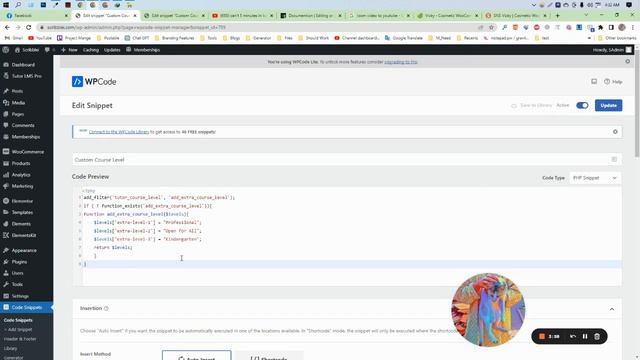Viewport: 640px width, 360px height.
Task: Open Media library menu
Action: 18,102
